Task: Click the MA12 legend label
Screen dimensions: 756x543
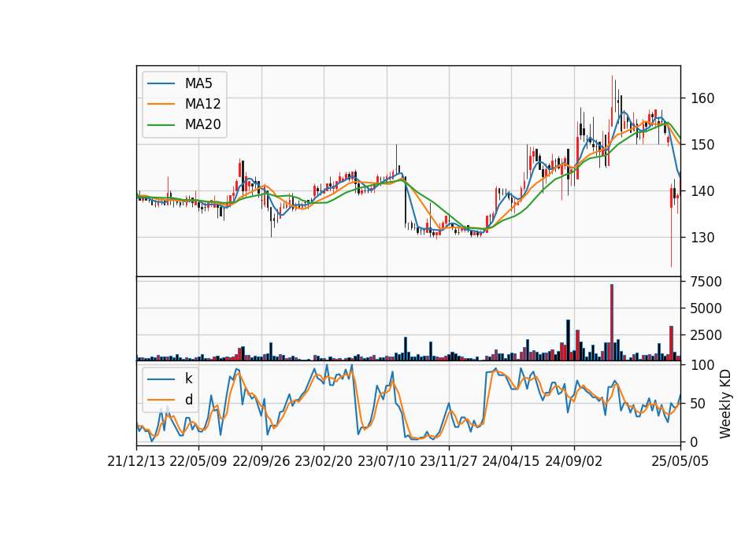Action: (202, 104)
